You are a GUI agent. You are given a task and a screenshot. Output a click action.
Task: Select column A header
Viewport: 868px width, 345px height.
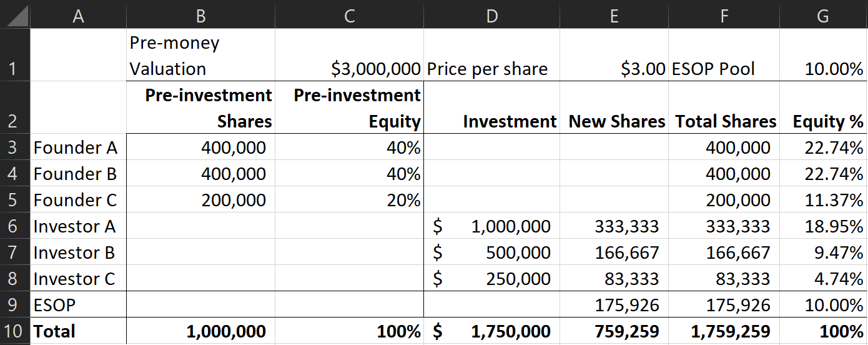coord(78,14)
